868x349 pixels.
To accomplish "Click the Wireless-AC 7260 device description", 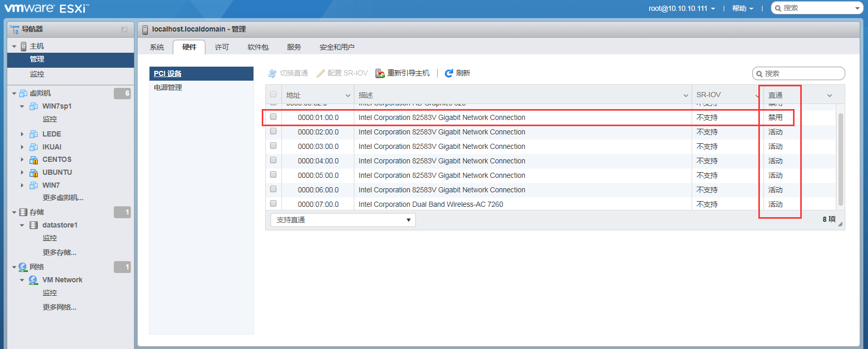I will pos(431,205).
